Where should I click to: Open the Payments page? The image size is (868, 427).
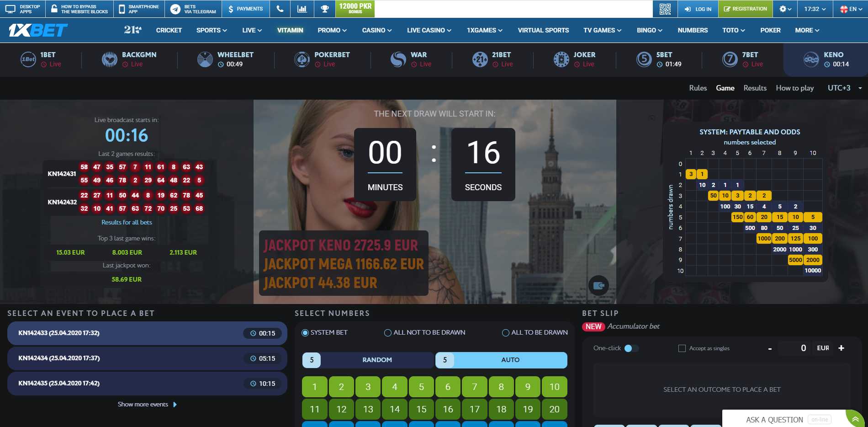coord(245,9)
